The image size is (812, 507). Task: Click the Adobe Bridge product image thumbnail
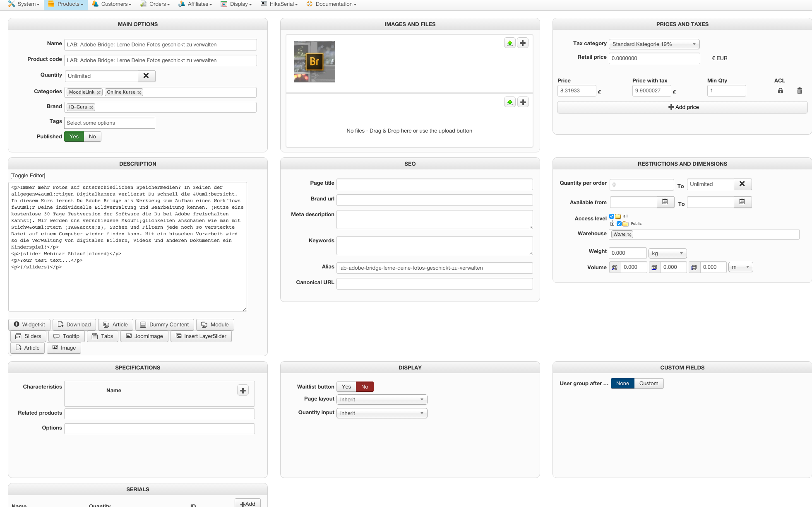coord(315,62)
